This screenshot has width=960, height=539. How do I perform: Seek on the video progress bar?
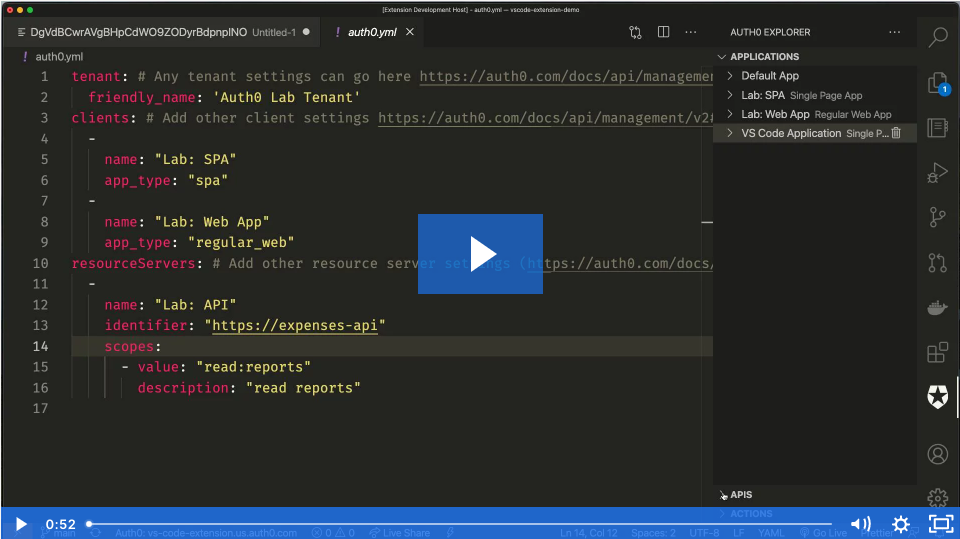tap(459, 524)
